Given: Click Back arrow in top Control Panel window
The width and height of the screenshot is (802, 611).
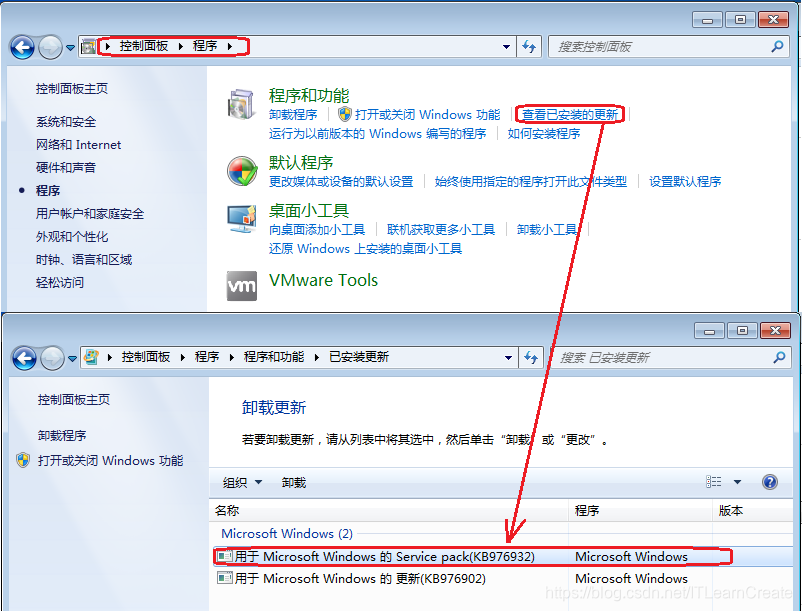Looking at the screenshot, I should click(22, 48).
